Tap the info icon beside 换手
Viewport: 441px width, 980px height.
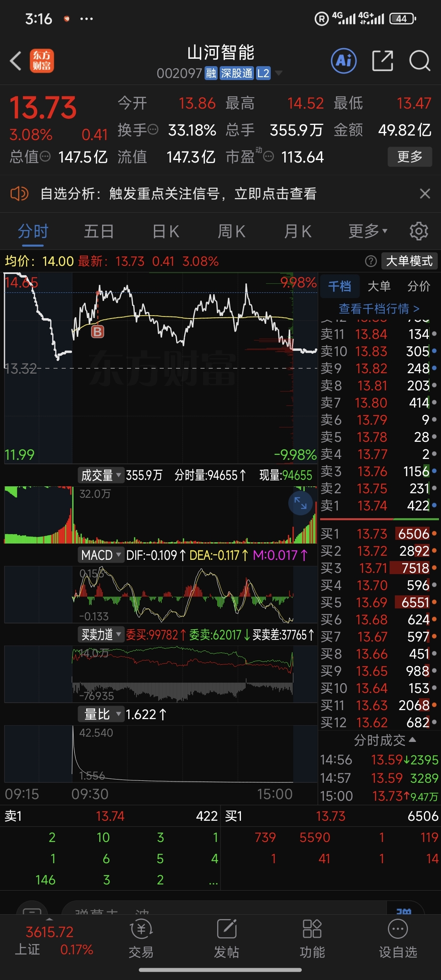coord(153,130)
